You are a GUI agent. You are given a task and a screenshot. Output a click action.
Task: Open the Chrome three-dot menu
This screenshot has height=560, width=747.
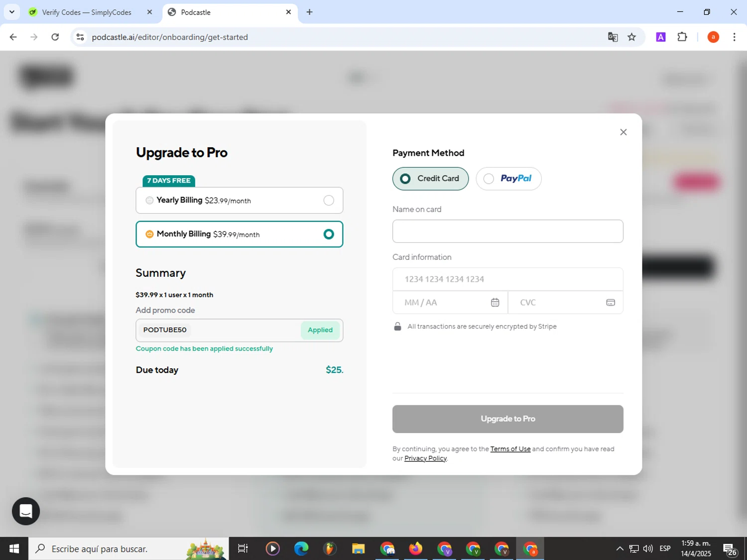pyautogui.click(x=734, y=37)
